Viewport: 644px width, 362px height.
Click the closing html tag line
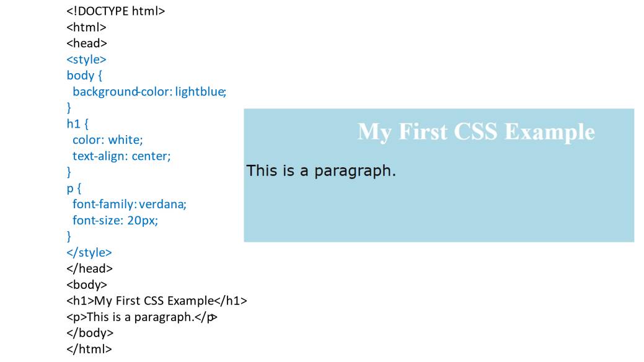(x=89, y=349)
